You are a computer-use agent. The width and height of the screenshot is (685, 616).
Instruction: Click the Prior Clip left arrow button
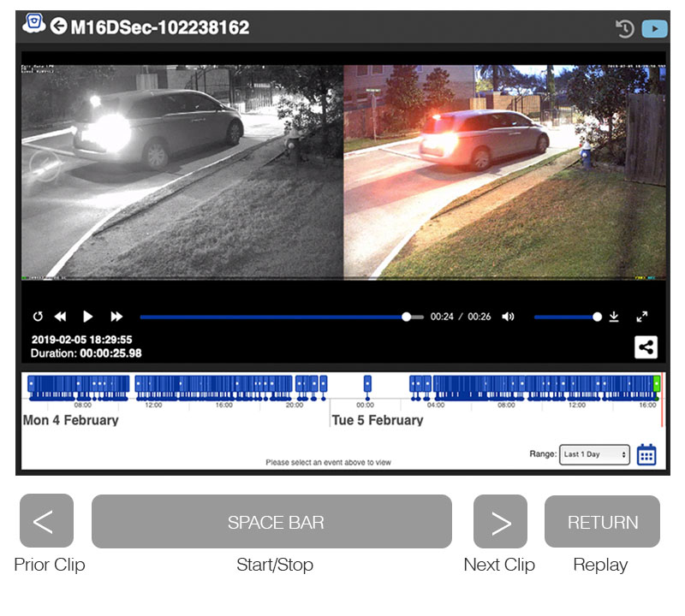(x=46, y=521)
